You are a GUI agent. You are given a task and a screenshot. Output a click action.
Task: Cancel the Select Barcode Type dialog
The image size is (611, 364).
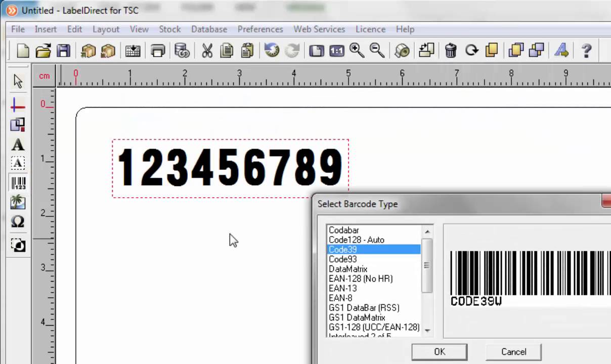(513, 352)
